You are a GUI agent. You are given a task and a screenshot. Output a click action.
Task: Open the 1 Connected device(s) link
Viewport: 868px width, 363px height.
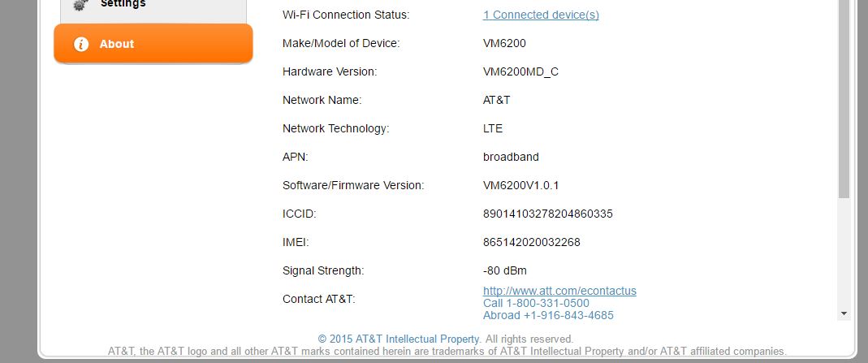pos(541,15)
